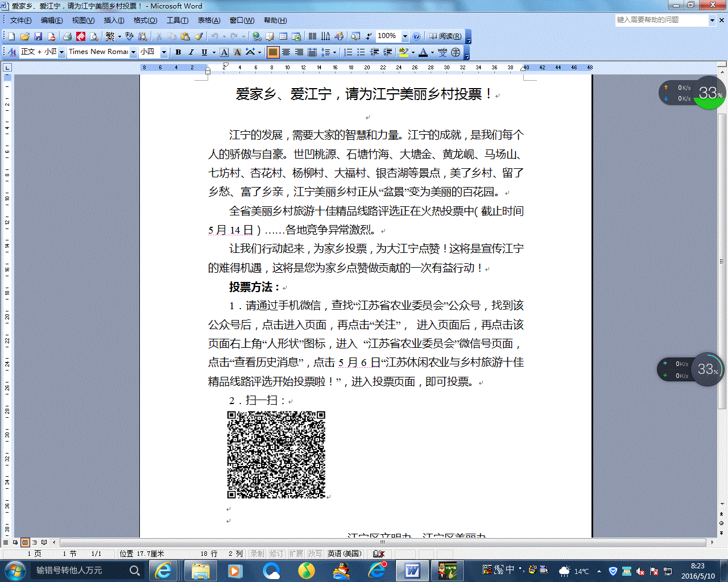Toggle right text alignment
Screen dimensions: 728x582
point(299,52)
